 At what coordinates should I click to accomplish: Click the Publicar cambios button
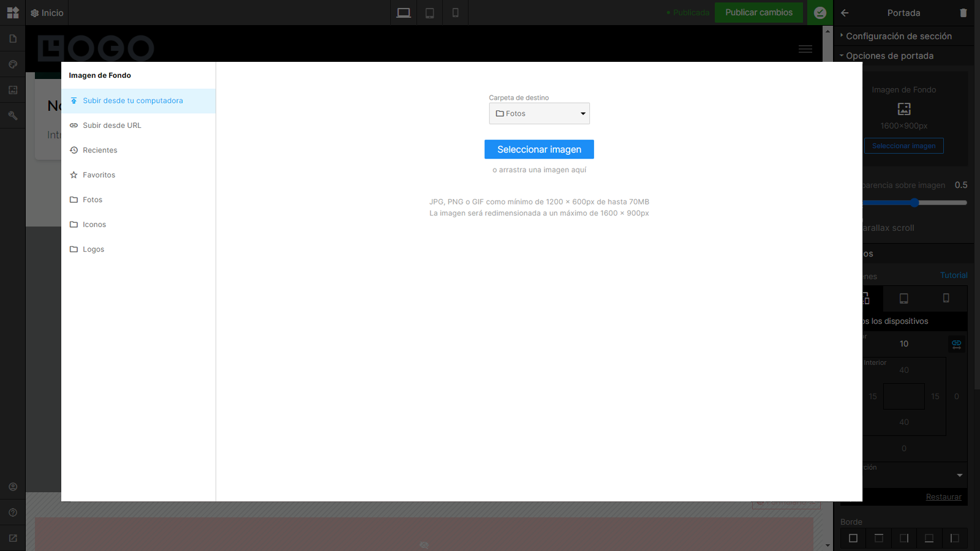[759, 12]
